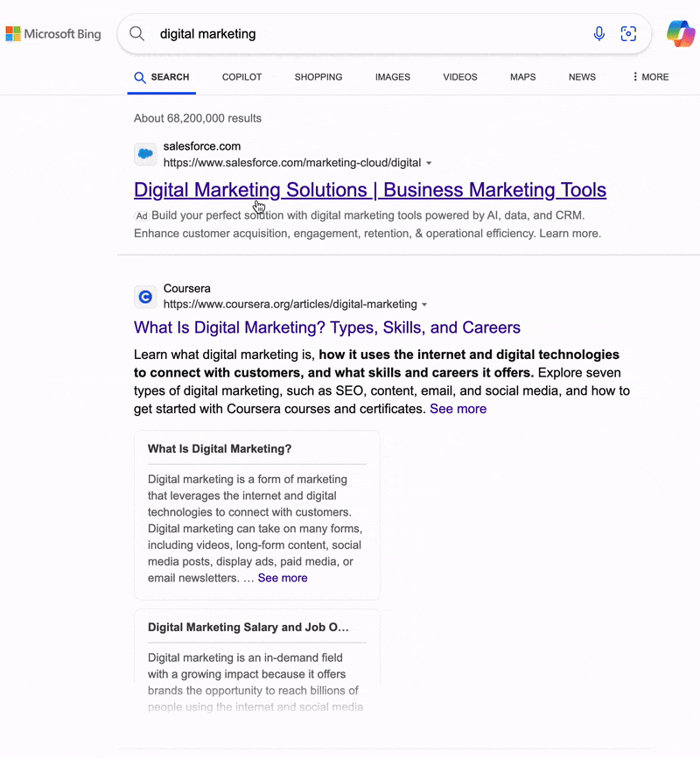Switch to the Maps tab
Viewport: 700px width, 759px height.
tap(523, 77)
